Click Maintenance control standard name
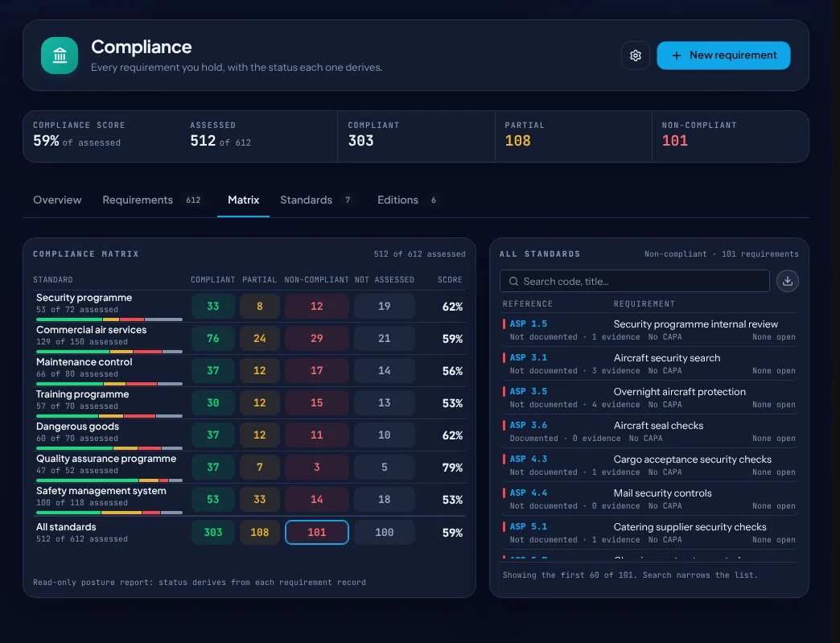The height and width of the screenshot is (643, 840). [84, 361]
